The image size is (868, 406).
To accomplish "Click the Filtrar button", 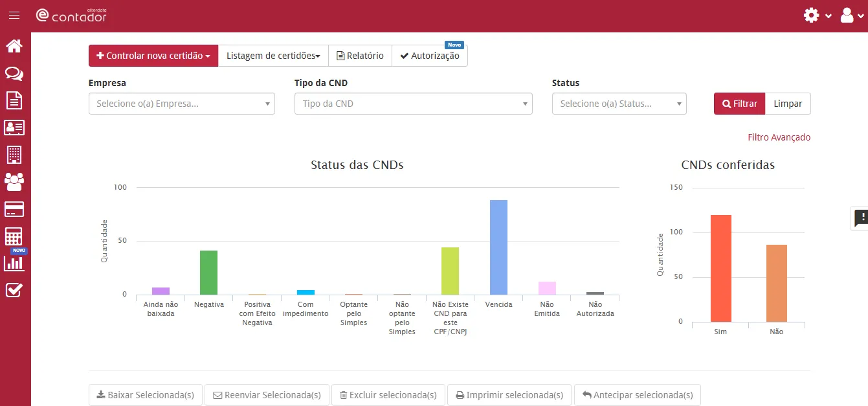I will click(x=739, y=104).
